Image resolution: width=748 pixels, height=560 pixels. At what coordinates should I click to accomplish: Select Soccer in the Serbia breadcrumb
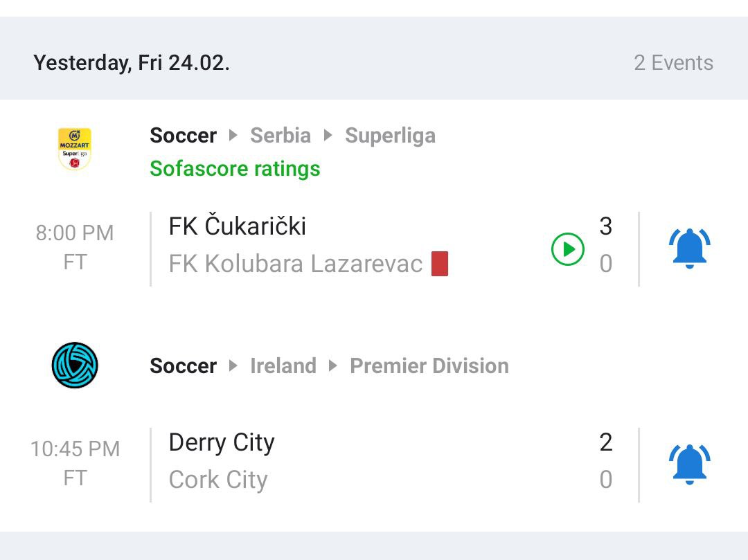point(183,136)
